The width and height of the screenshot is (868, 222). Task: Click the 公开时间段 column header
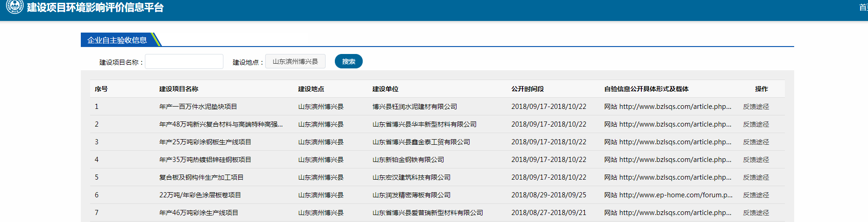click(528, 89)
